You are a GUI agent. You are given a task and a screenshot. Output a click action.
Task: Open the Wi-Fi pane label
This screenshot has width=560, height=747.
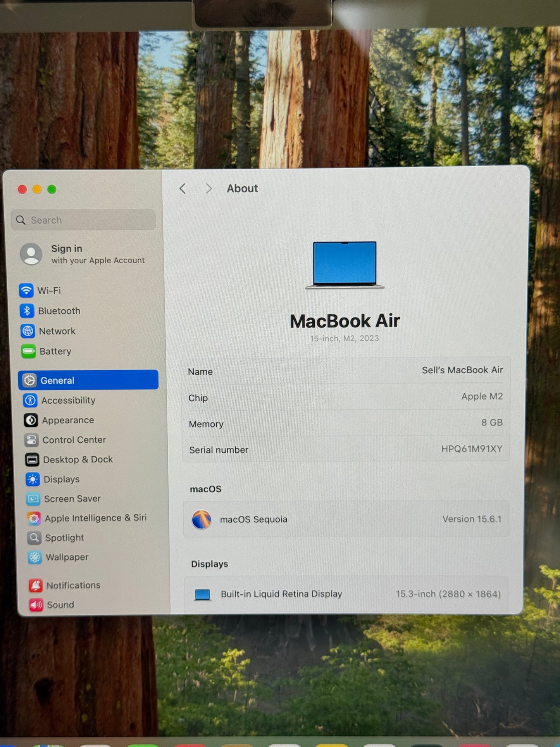click(49, 290)
